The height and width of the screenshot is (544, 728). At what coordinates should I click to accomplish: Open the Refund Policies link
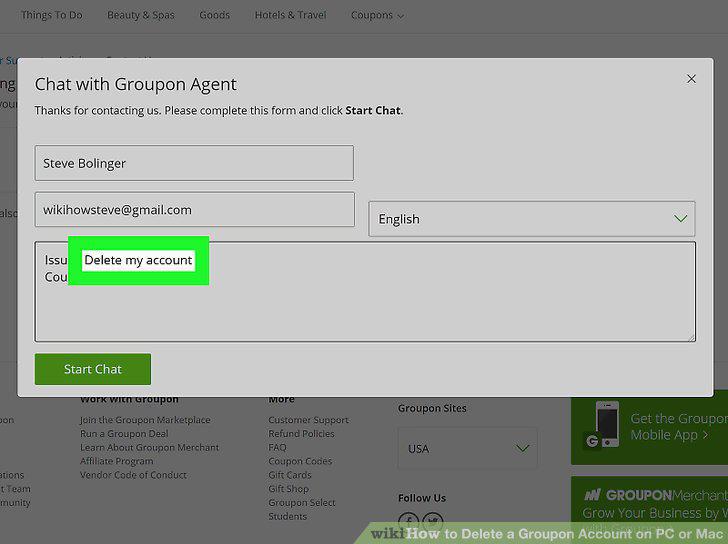[301, 434]
